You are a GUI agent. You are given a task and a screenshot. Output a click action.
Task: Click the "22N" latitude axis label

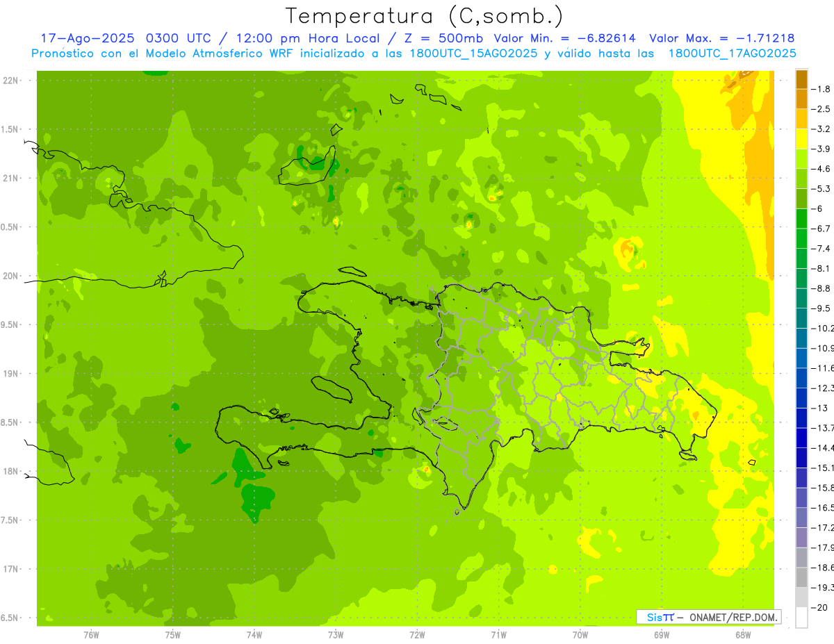click(11, 81)
